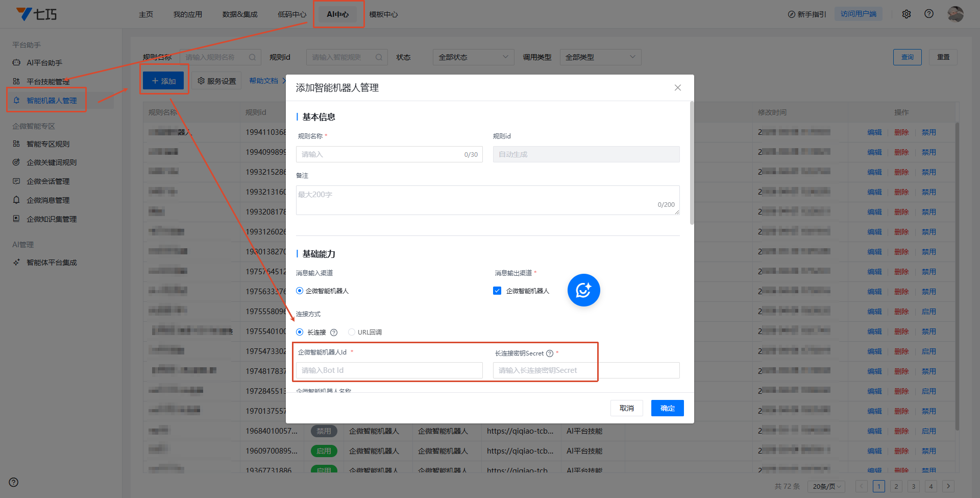Open 企微会话管理 in the sidebar
Viewport: 980px width, 498px height.
[48, 181]
